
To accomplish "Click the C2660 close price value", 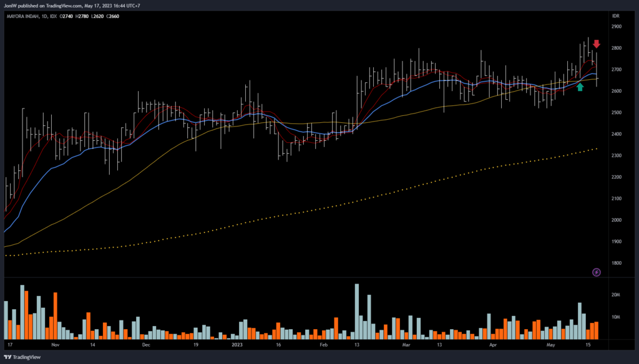I will click(112, 16).
